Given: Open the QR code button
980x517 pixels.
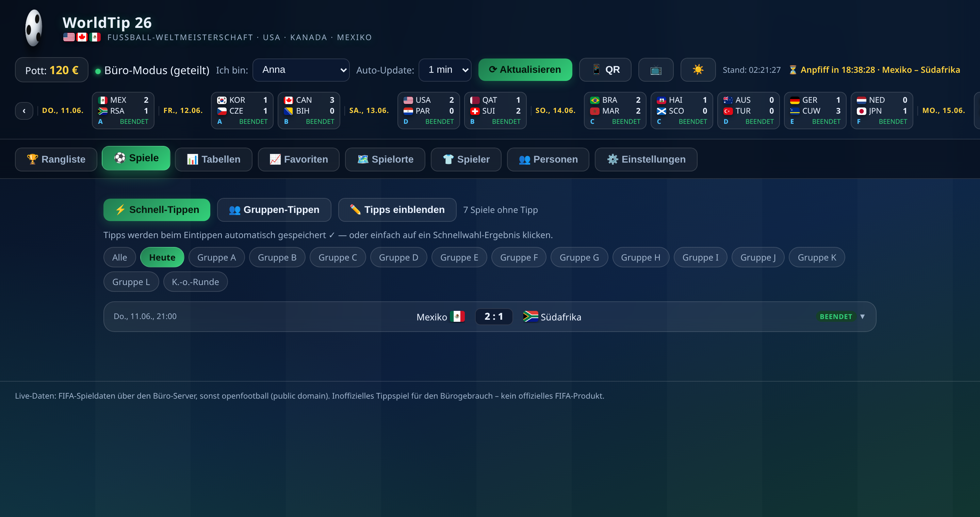Looking at the screenshot, I should click(x=605, y=70).
